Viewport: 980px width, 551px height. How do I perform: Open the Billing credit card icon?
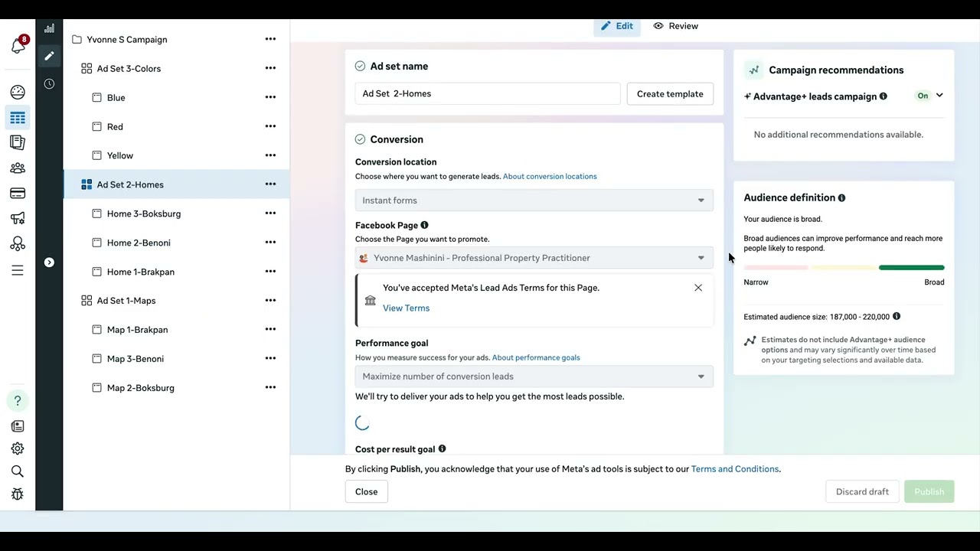[x=18, y=194]
